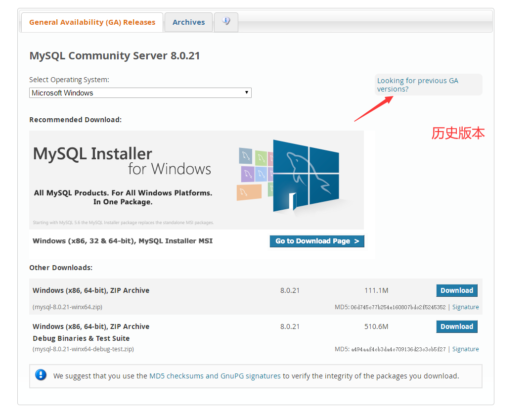The width and height of the screenshot is (529, 420).
Task: Open the info icon tab
Action: (x=226, y=22)
